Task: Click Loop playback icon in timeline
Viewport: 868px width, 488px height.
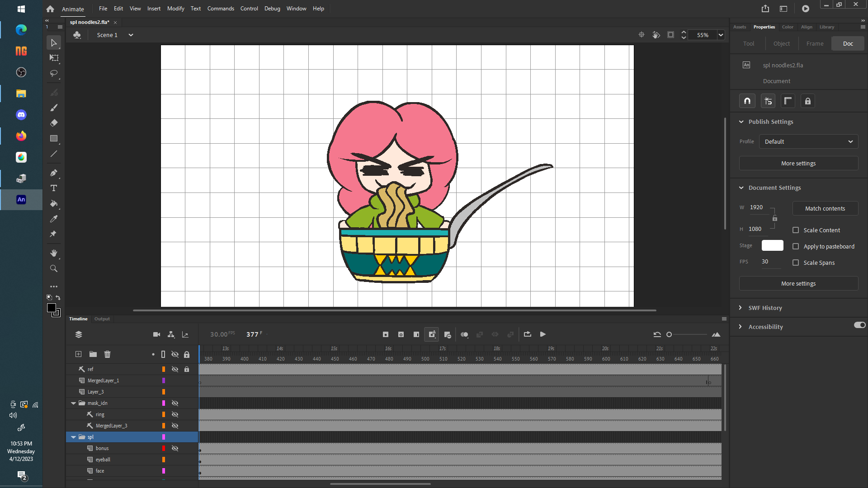Action: (x=528, y=334)
